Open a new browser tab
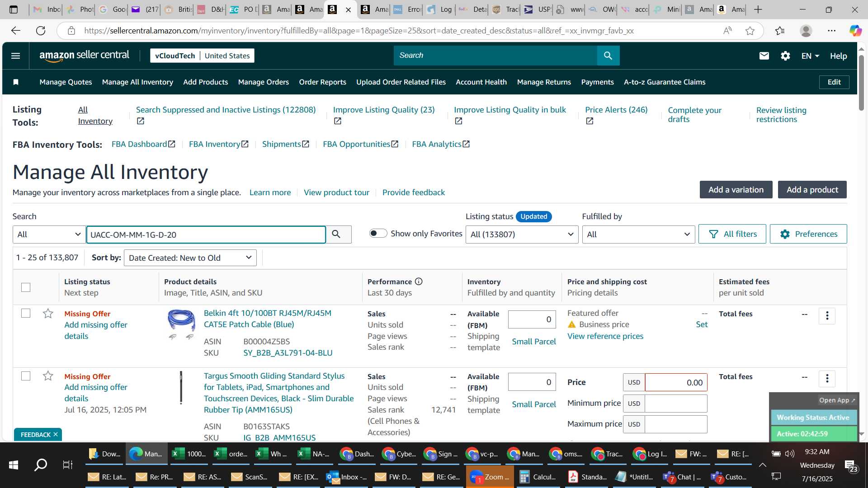 [x=758, y=9]
